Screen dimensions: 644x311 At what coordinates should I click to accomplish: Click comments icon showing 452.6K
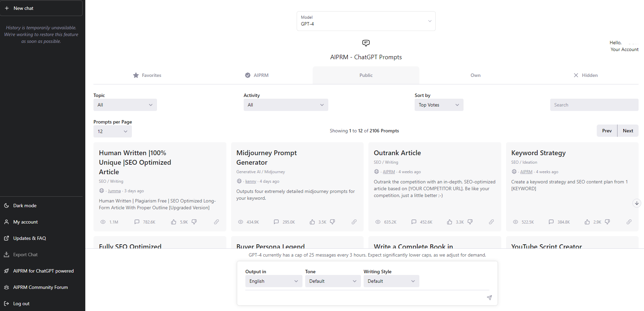414,222
